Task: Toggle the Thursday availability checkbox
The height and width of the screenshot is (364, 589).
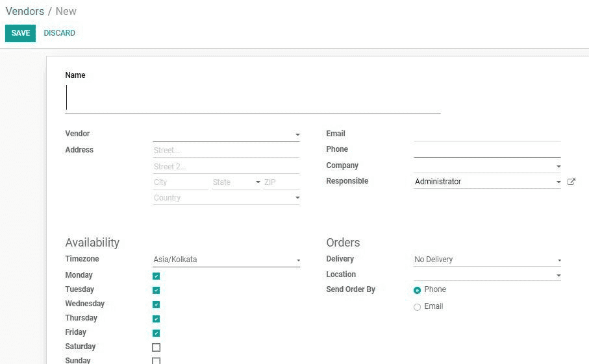Action: [157, 319]
